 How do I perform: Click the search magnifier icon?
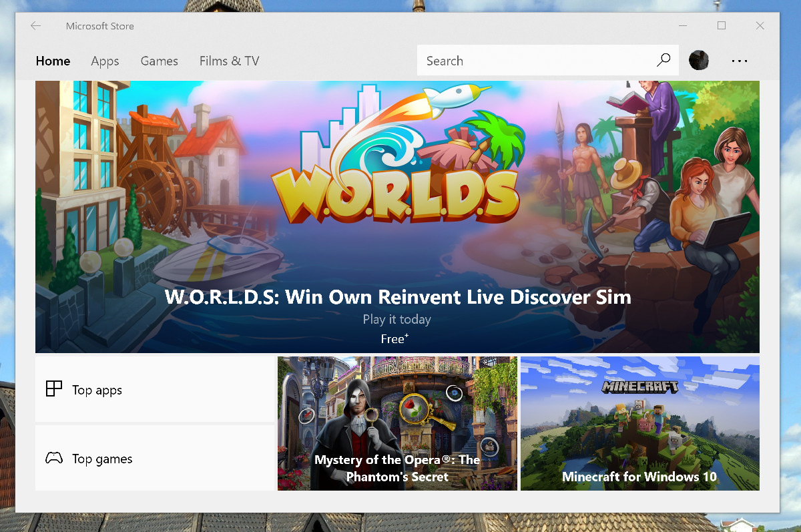point(663,60)
